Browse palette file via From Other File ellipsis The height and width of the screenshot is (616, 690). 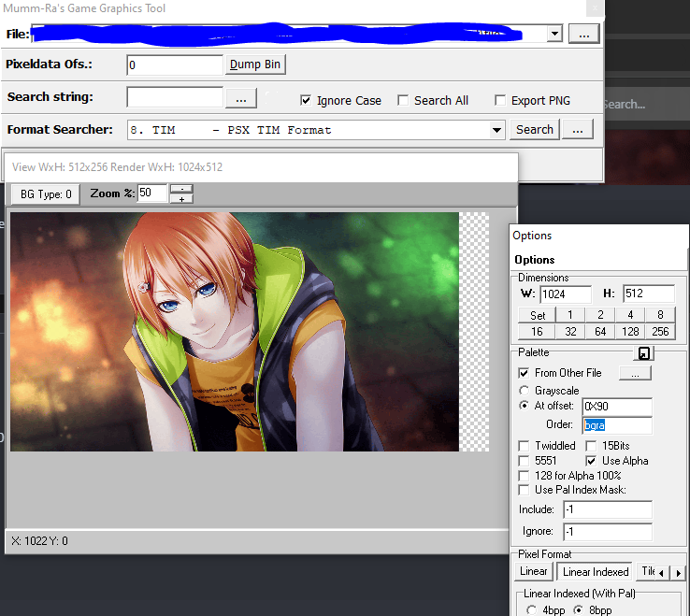coord(635,373)
